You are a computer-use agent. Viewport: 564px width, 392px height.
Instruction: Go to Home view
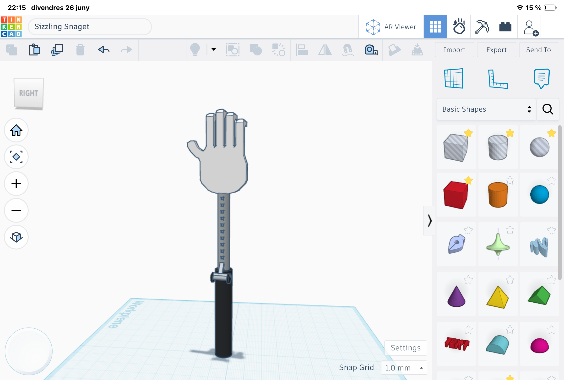[16, 130]
